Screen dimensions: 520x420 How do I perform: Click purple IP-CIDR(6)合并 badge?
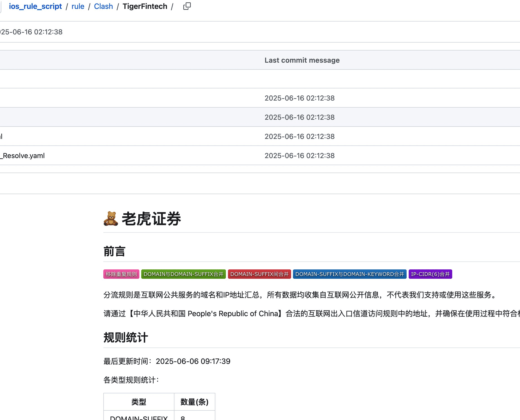click(x=430, y=274)
